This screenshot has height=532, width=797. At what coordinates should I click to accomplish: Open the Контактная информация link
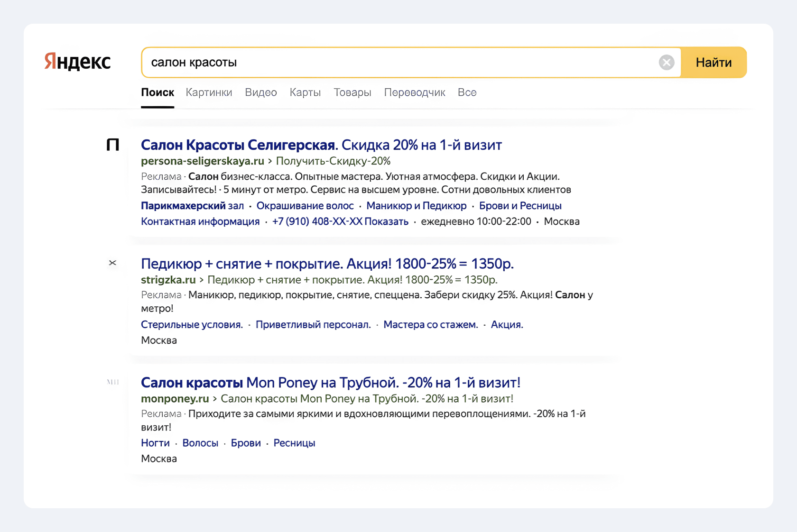point(200,221)
